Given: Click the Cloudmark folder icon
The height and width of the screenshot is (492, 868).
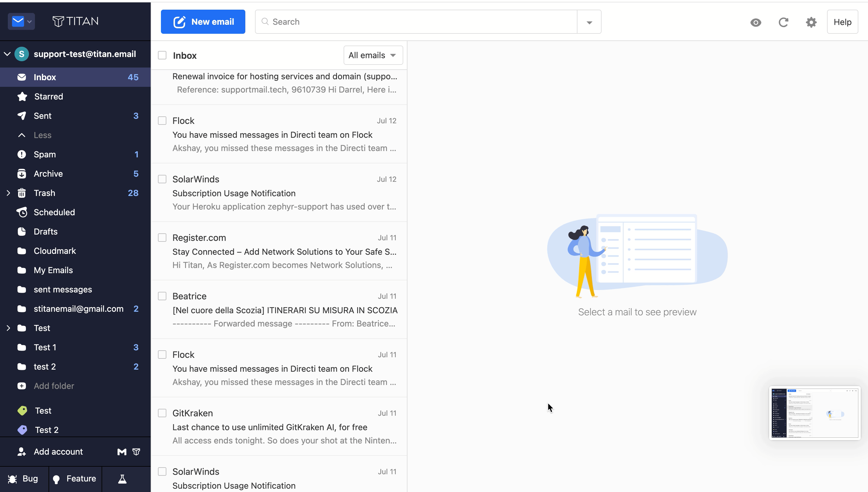Looking at the screenshot, I should point(22,251).
